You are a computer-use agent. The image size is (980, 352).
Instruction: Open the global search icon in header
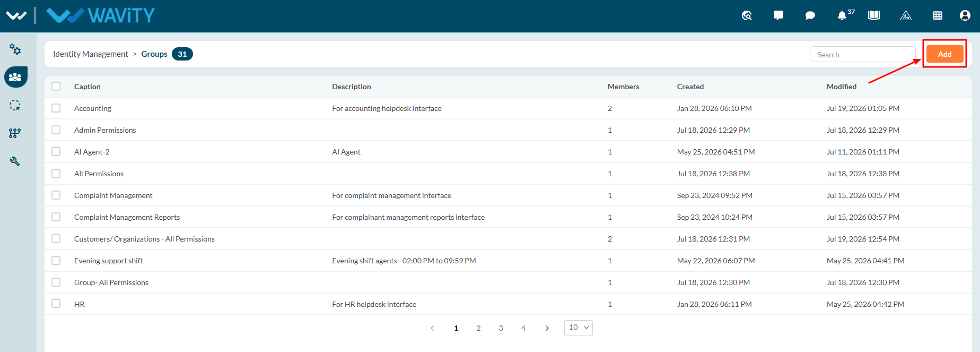tap(747, 15)
